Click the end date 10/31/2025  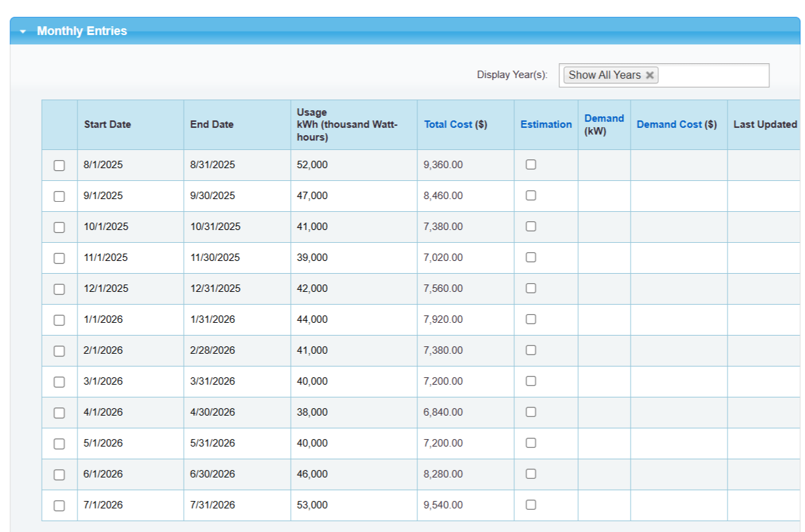[x=215, y=226]
